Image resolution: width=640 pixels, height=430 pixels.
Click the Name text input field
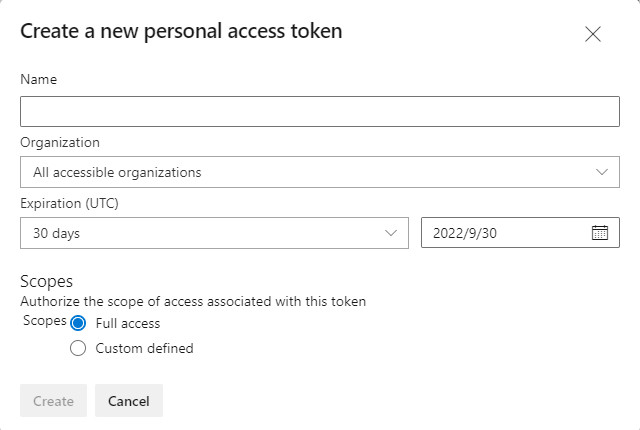point(320,111)
